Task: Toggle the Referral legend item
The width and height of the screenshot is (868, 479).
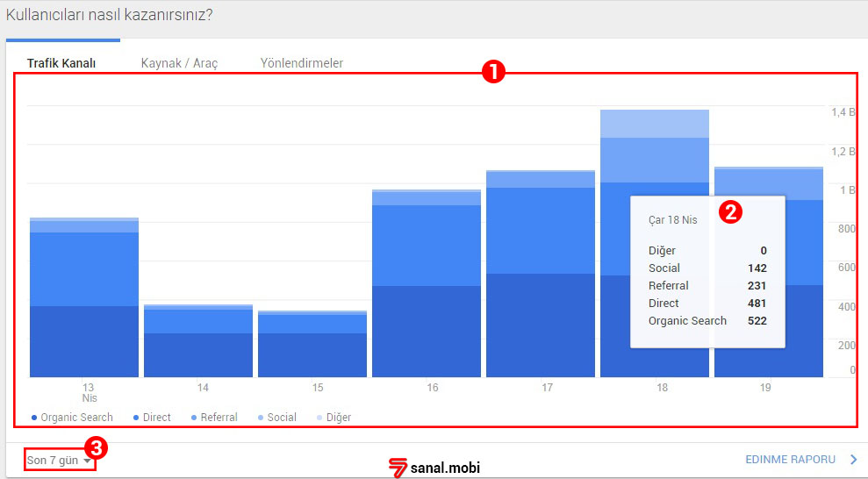Action: (x=213, y=418)
